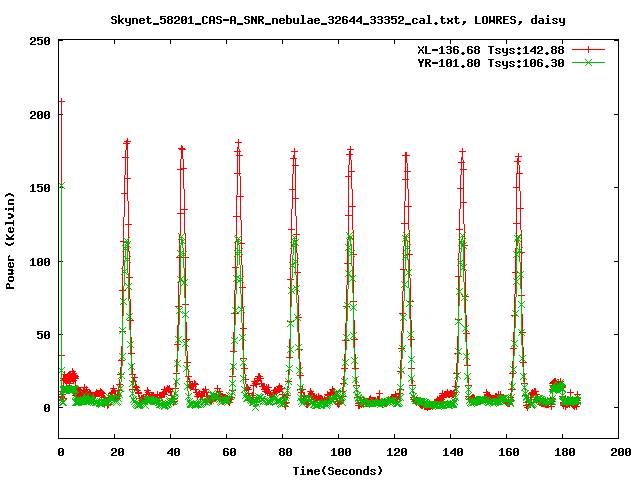The image size is (640, 480).
Task: Click the Time(Seconds) x-axis label
Action: [x=338, y=471]
